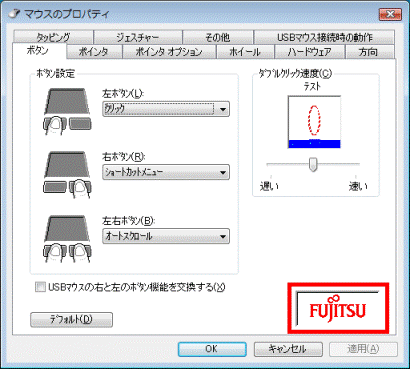Click the デフォルト(D) button

pos(71,320)
